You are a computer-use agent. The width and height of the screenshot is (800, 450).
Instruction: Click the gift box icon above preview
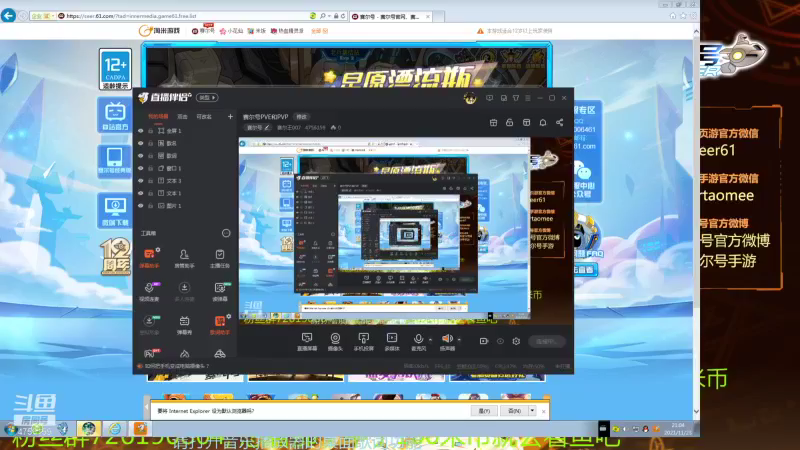493,122
